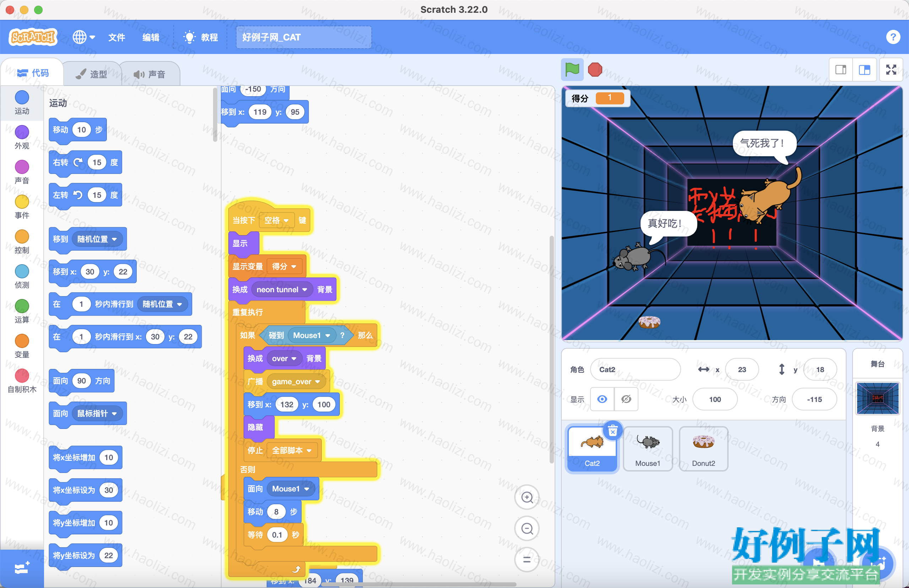
Task: Open the over backdrop dropdown
Action: [284, 358]
